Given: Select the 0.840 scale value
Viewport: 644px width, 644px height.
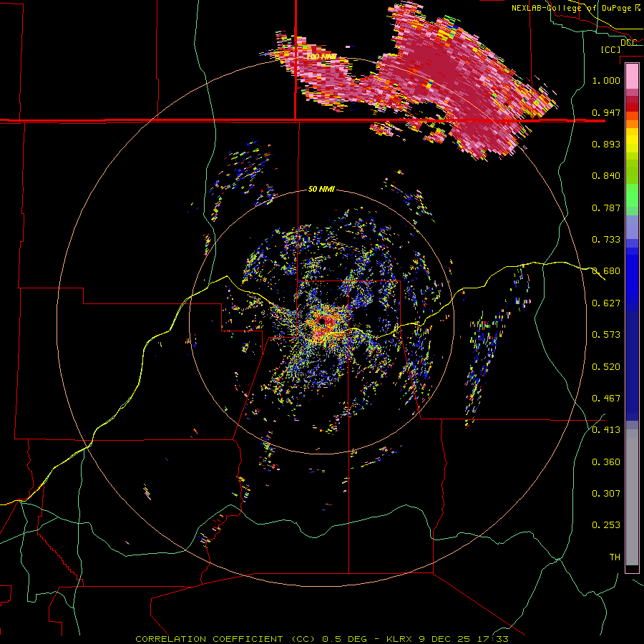Looking at the screenshot, I should click(x=606, y=176).
